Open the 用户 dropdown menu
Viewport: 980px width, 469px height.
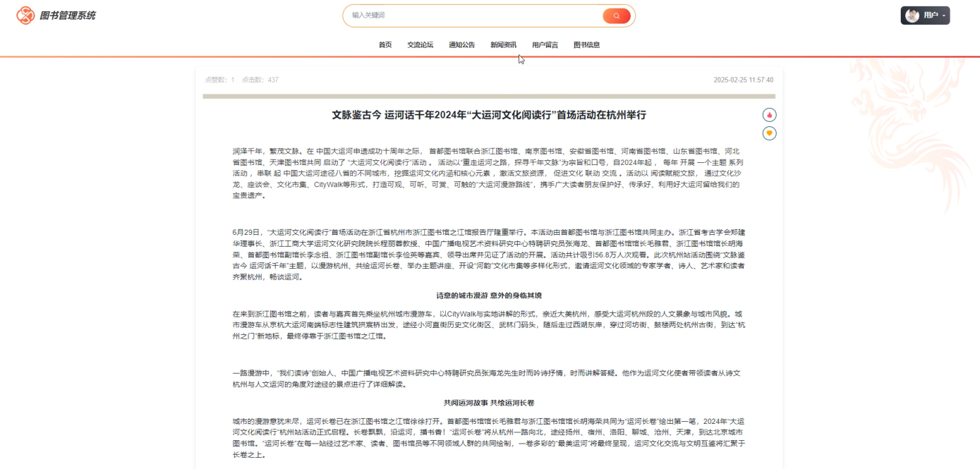pyautogui.click(x=925, y=16)
